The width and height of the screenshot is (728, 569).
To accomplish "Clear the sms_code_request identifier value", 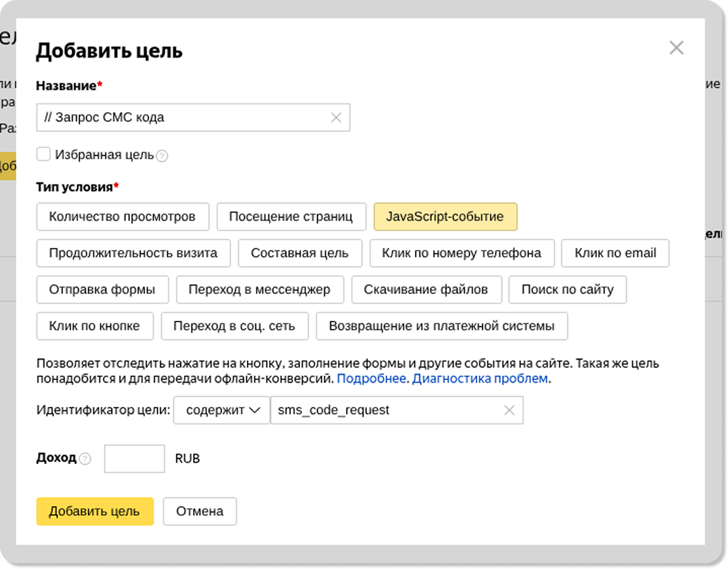I will (x=509, y=410).
